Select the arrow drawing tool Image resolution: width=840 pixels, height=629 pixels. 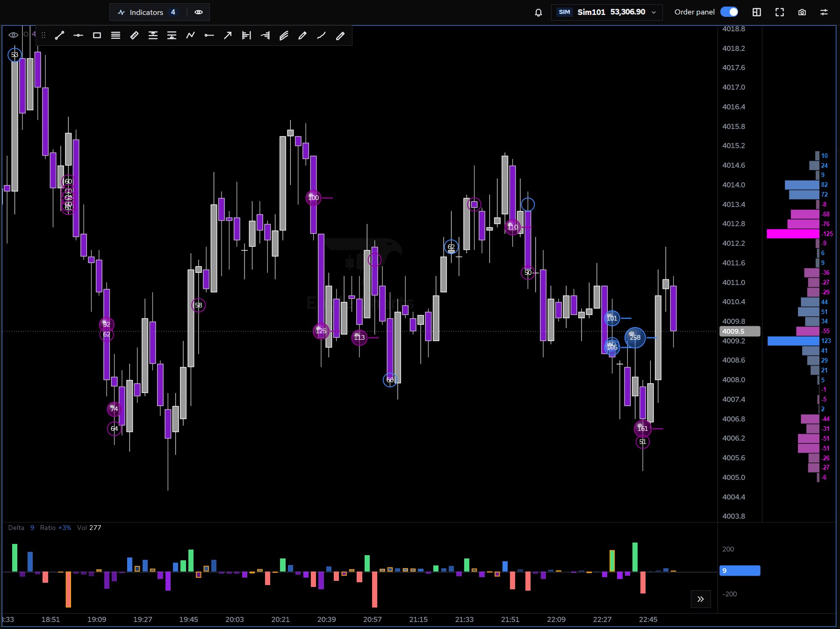(228, 36)
